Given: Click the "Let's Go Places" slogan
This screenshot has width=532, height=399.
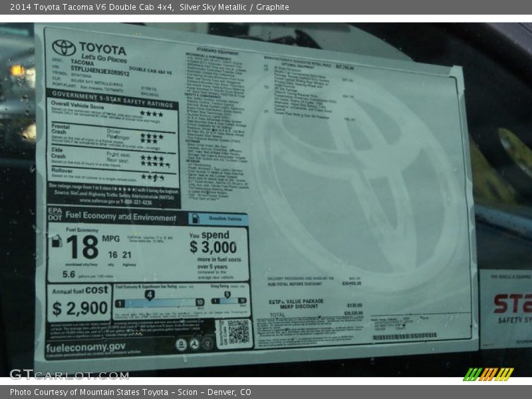Looking at the screenshot, I should (x=104, y=58).
